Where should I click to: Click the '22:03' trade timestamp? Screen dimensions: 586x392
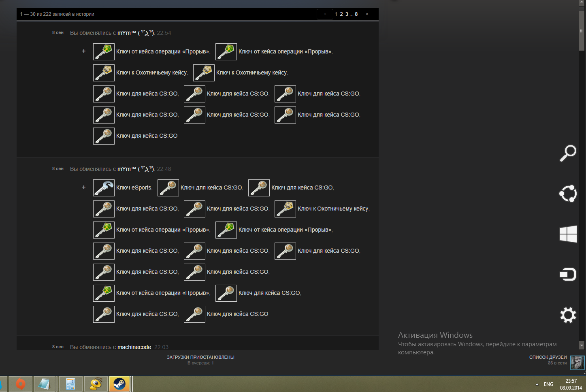click(x=162, y=347)
